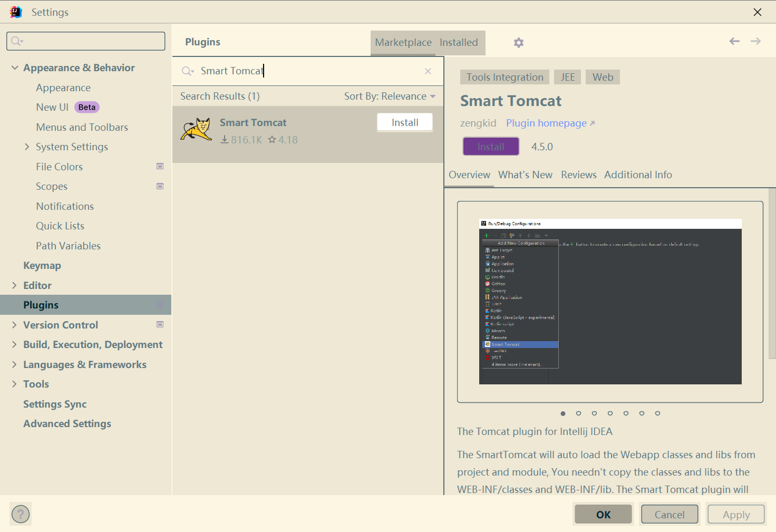Expand the Editor section
Image resolution: width=776 pixels, height=532 pixels.
pos(14,285)
